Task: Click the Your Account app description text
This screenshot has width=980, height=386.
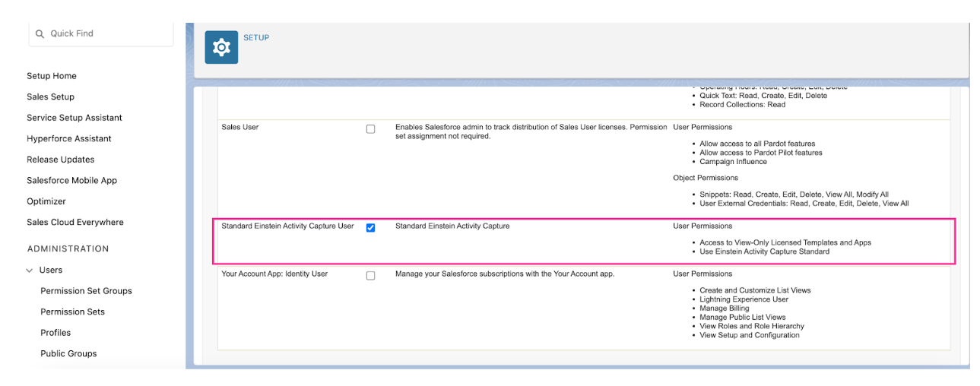Action: click(x=505, y=274)
